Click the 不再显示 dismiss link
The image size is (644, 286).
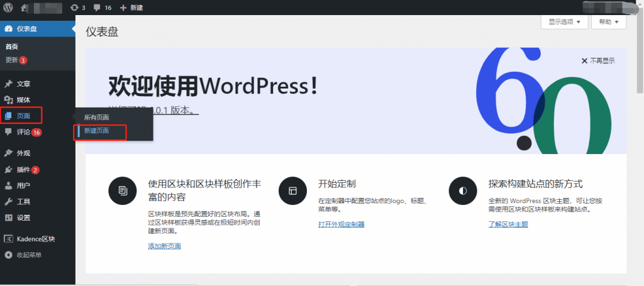[x=602, y=61]
